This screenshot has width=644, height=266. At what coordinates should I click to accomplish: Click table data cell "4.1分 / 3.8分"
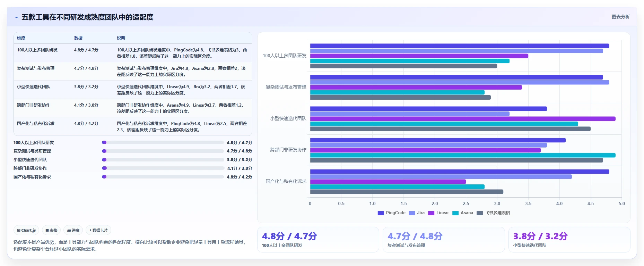tap(86, 105)
